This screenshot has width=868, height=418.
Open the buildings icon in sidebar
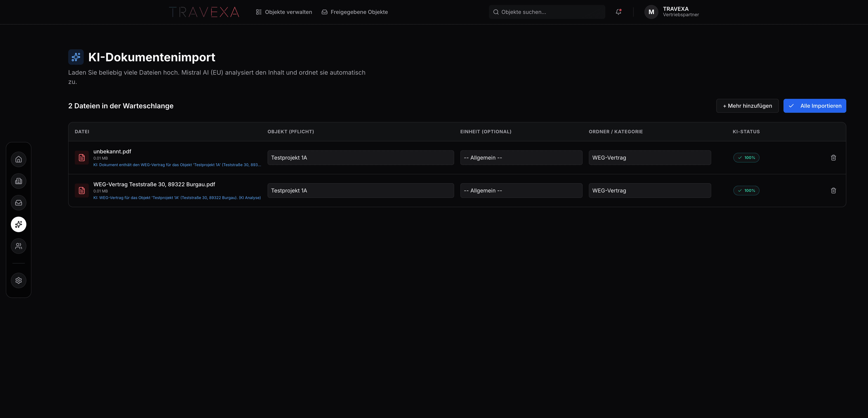(19, 181)
